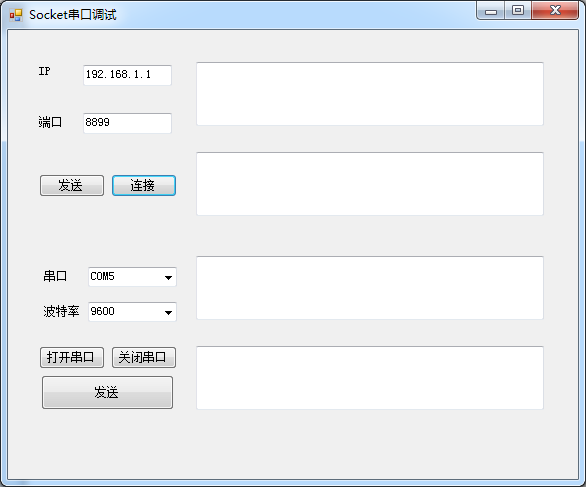The width and height of the screenshot is (586, 487).
Task: Click the socket 发送 button beside 连接
Action: coord(72,185)
